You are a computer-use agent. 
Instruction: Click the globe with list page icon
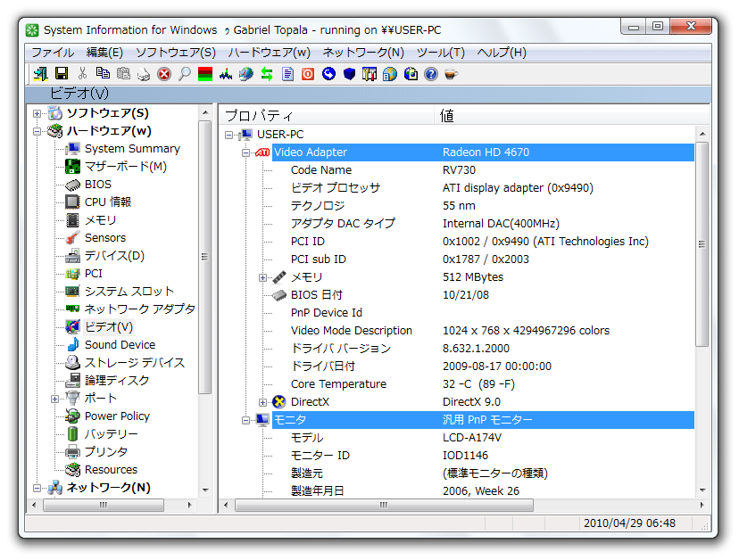pyautogui.click(x=390, y=74)
